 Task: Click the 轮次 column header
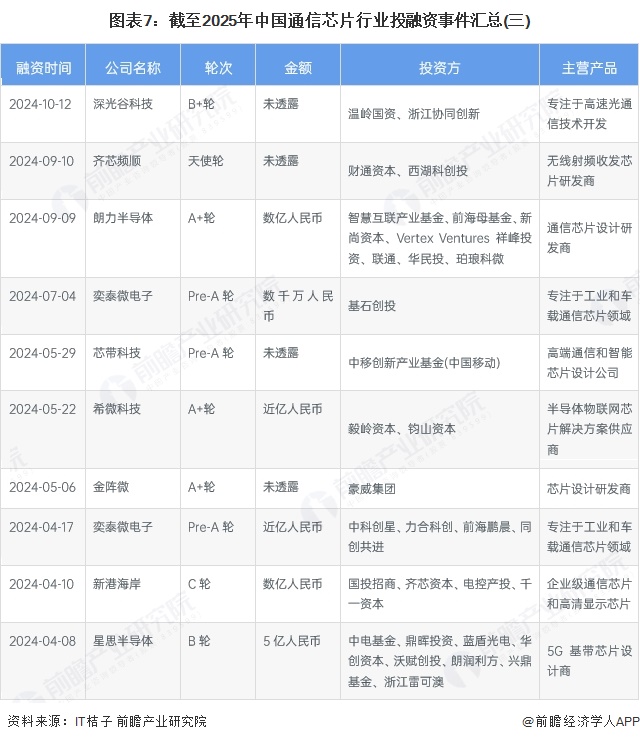[218, 68]
